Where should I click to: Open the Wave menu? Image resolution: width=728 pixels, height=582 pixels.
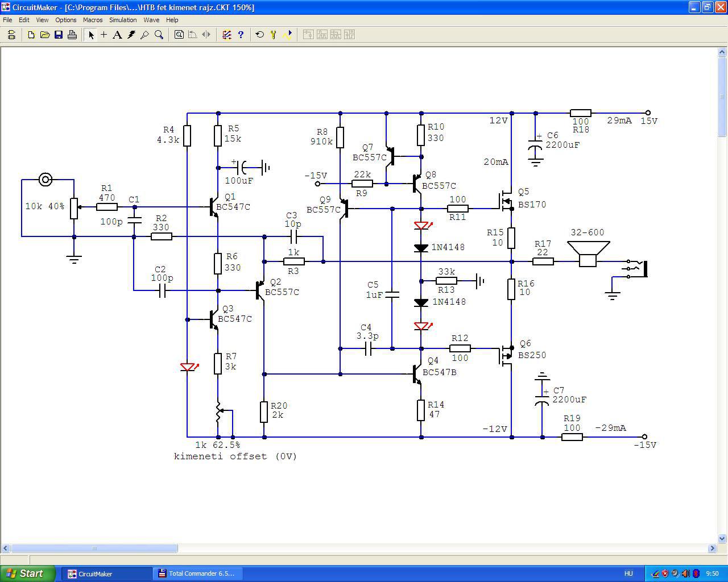coord(151,20)
